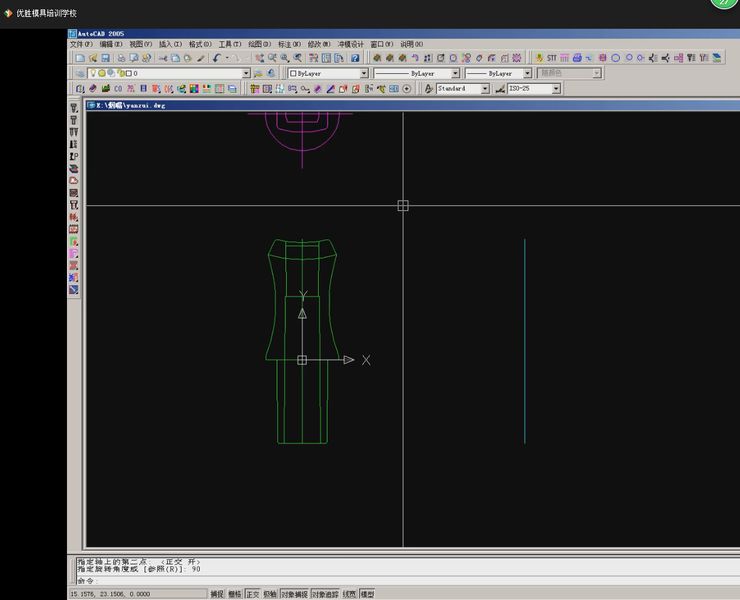The height and width of the screenshot is (600, 740).
Task: Open the ByLayer linetype dropdown
Action: (x=455, y=73)
